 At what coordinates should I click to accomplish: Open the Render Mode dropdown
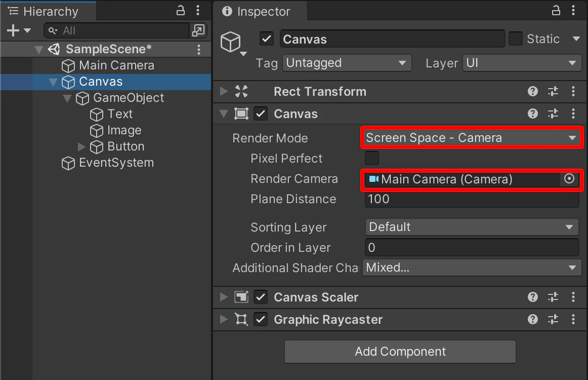pyautogui.click(x=472, y=138)
